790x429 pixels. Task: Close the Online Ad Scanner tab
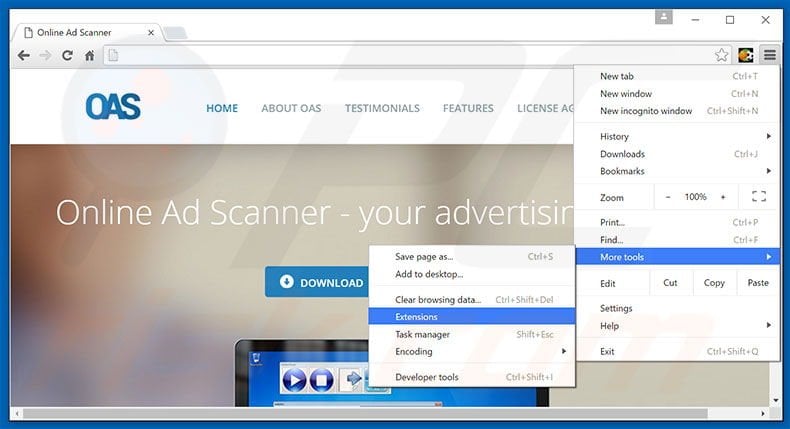coord(151,33)
